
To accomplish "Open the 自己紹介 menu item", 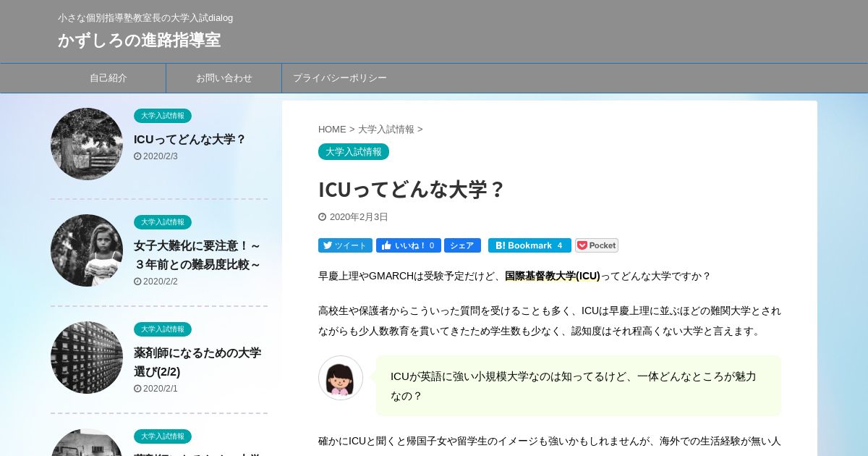I will [x=109, y=78].
